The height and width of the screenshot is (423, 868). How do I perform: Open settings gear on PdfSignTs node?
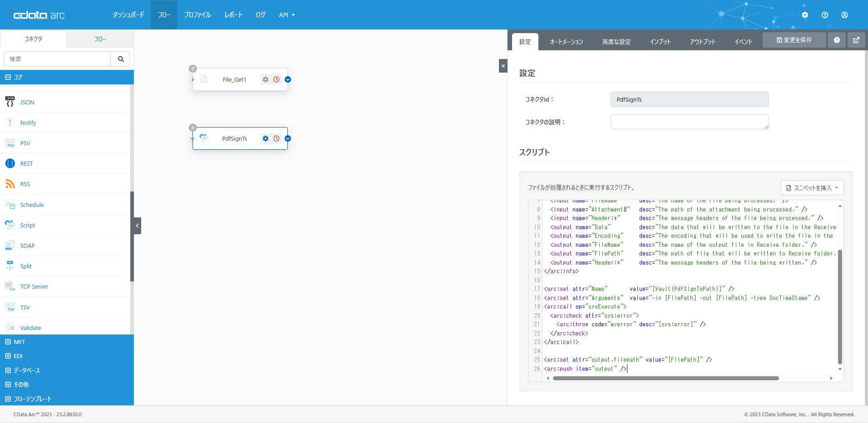pos(266,138)
